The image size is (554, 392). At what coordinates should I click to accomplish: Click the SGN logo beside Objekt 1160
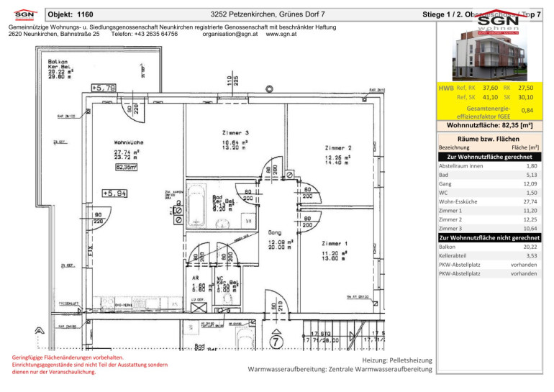click(x=26, y=15)
